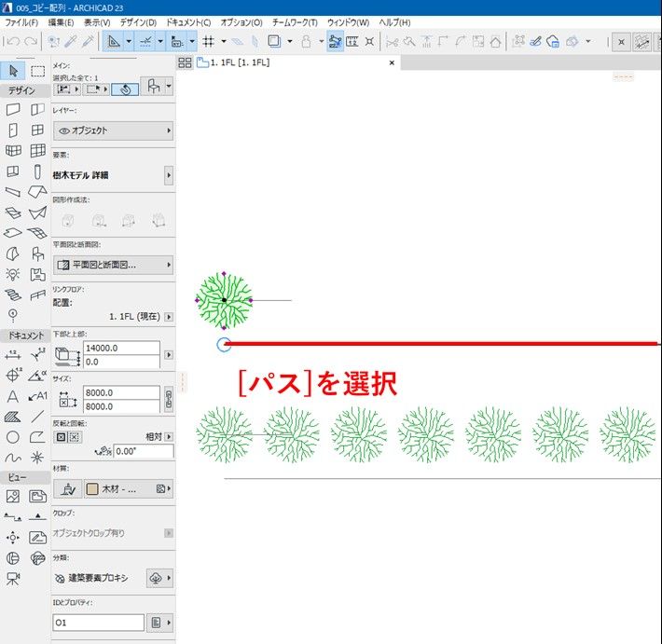Select the Line tool

point(37,417)
